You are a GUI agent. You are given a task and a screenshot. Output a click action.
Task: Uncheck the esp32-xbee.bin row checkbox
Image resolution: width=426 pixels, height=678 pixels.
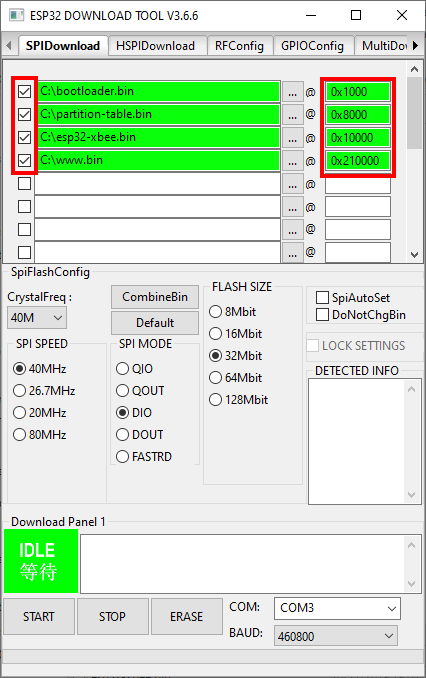(25, 138)
